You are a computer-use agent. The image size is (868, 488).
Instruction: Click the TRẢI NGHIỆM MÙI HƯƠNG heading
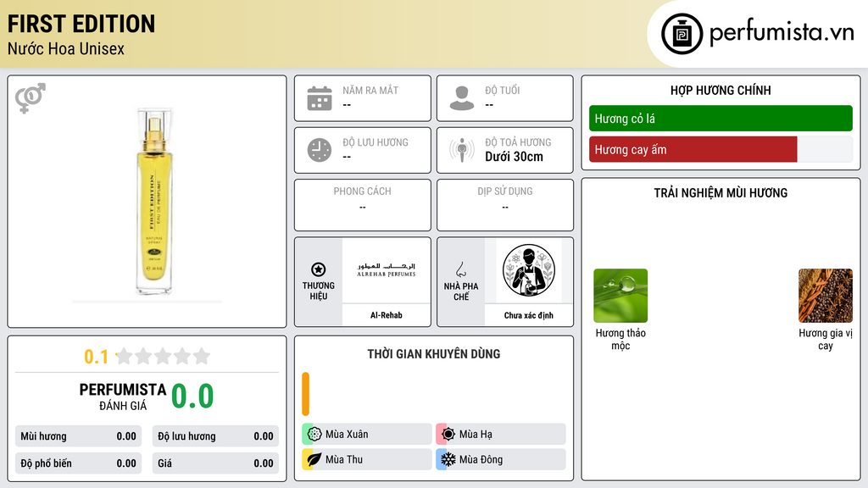tap(721, 193)
